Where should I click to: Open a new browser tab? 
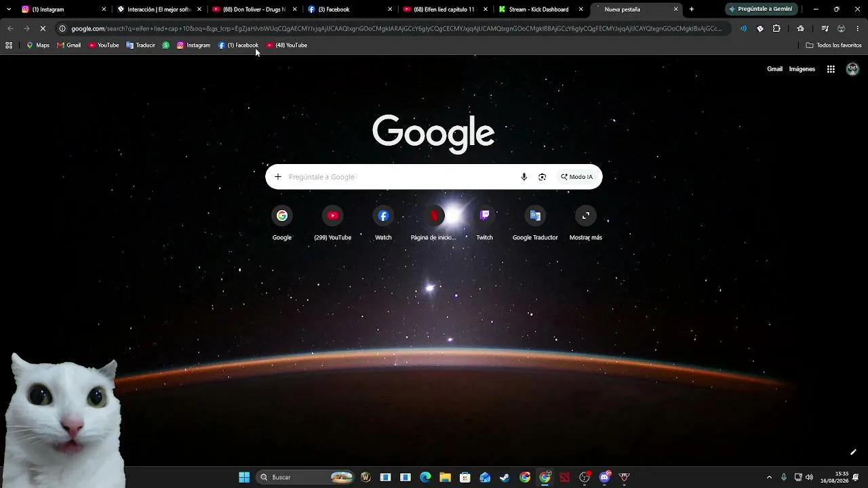(x=692, y=9)
